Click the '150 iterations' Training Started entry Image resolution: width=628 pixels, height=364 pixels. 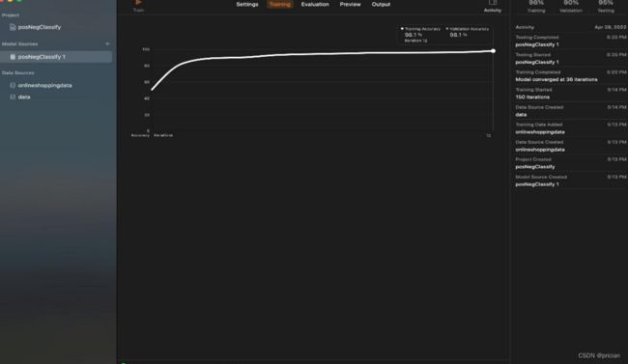[570, 94]
